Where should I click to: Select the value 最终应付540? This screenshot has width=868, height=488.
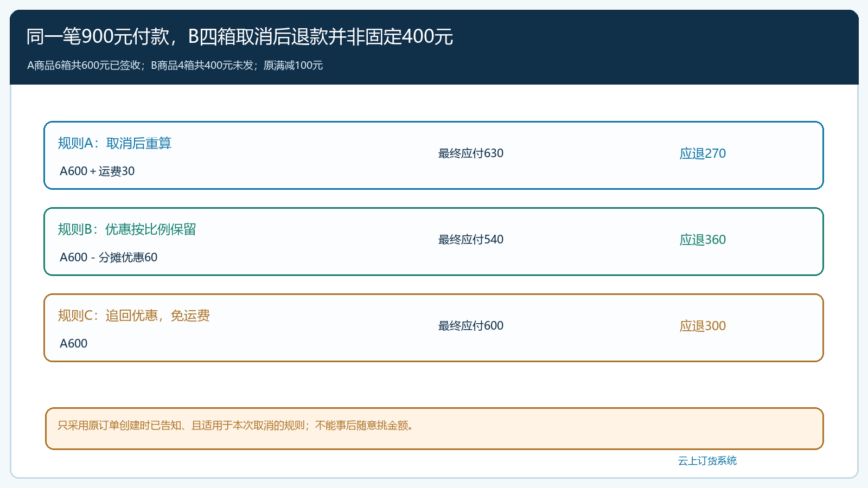471,240
